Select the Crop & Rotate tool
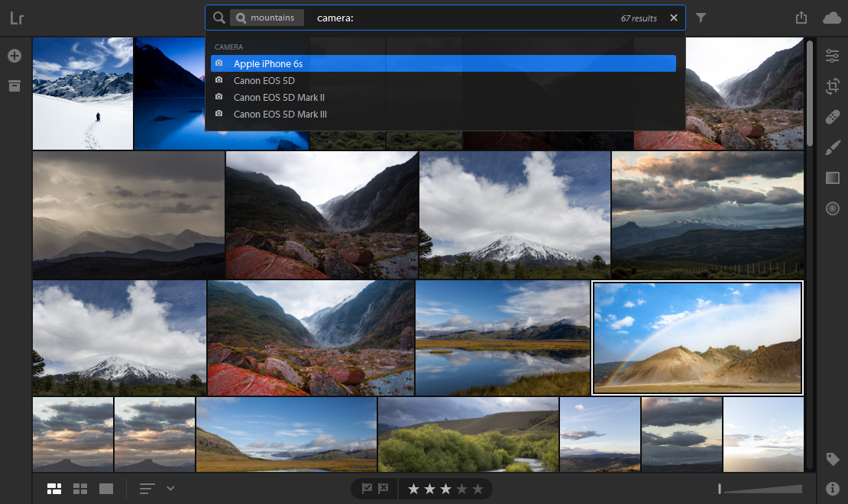Viewport: 848px width, 504px height. (833, 86)
